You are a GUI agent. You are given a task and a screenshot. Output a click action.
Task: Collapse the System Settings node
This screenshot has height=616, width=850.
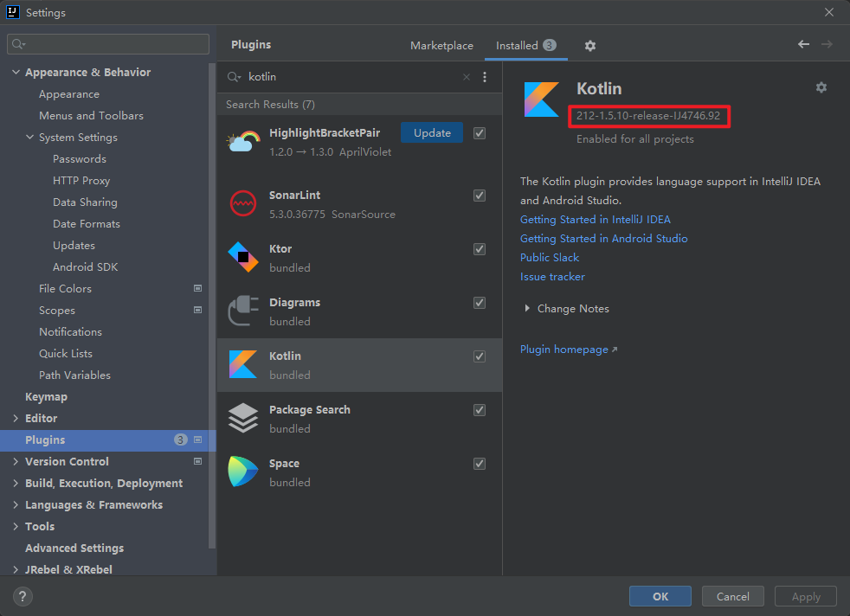pos(29,137)
